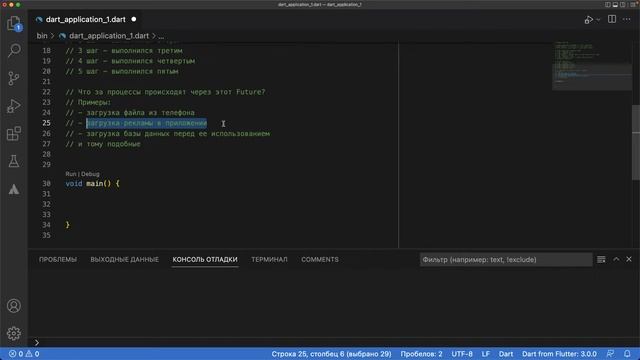Toggle secondary sidebar layout icon in title bar
Image resolution: width=640 pixels, height=360 pixels.
(x=622, y=4)
